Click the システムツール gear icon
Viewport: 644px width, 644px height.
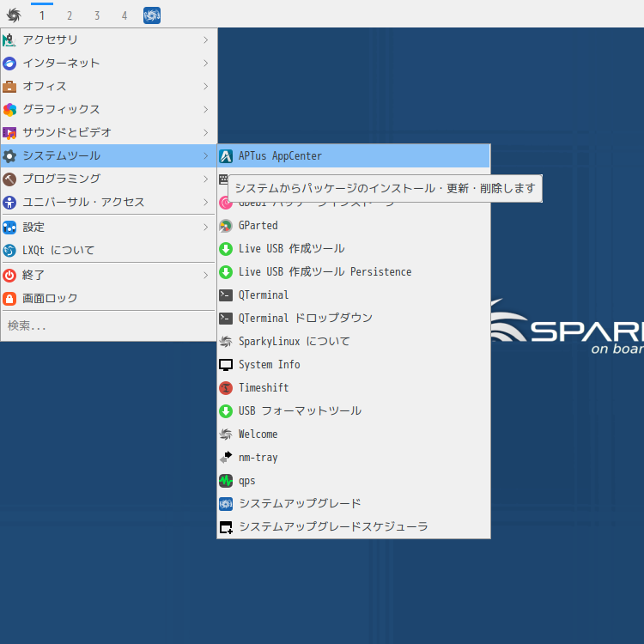point(9,155)
